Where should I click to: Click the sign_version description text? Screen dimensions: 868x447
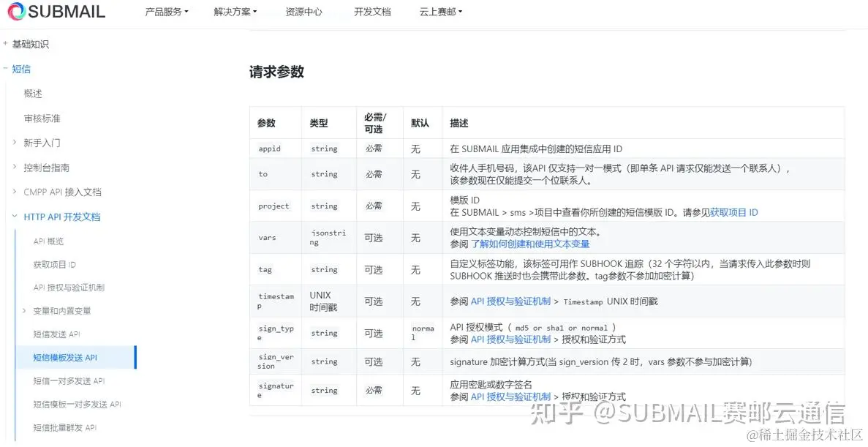(x=600, y=361)
